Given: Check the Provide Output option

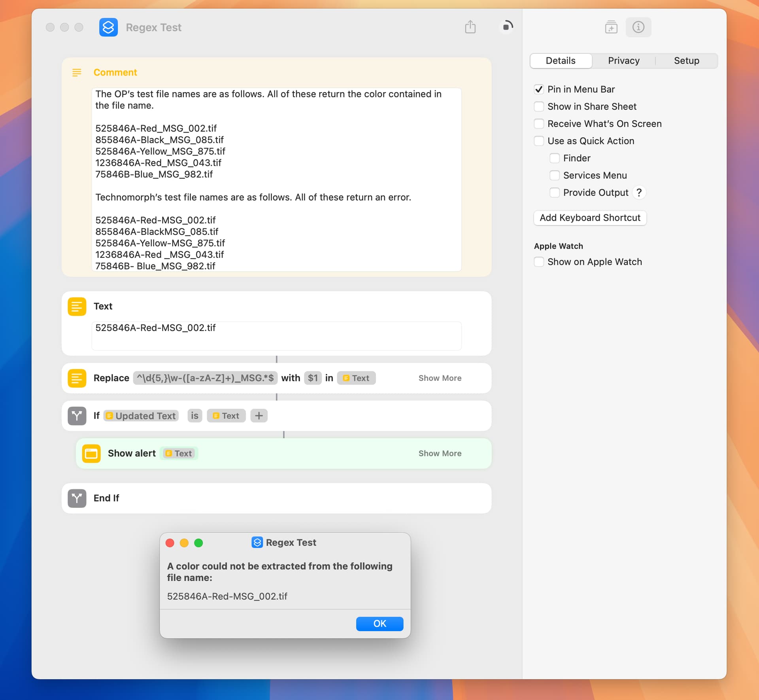Looking at the screenshot, I should (555, 193).
